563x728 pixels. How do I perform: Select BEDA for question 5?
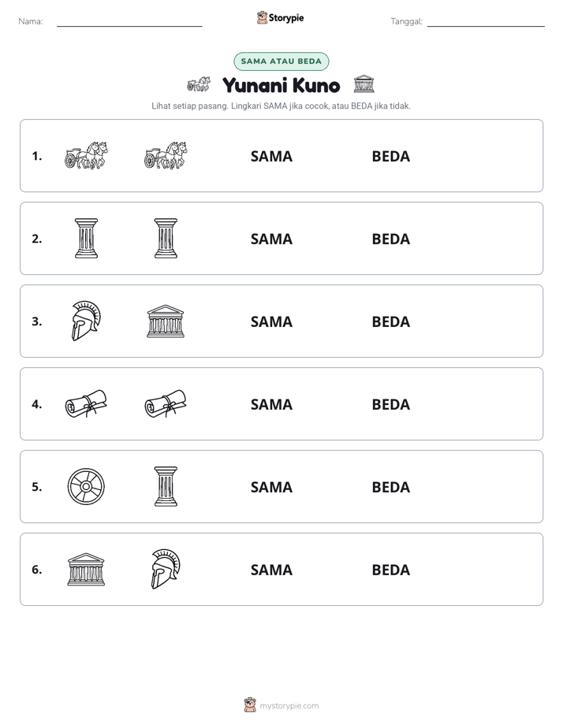[x=391, y=487]
